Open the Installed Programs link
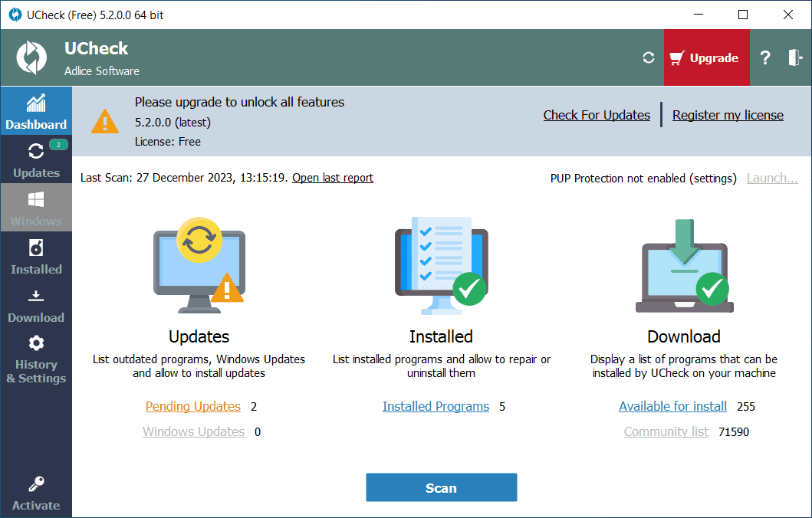This screenshot has width=812, height=518. point(436,406)
